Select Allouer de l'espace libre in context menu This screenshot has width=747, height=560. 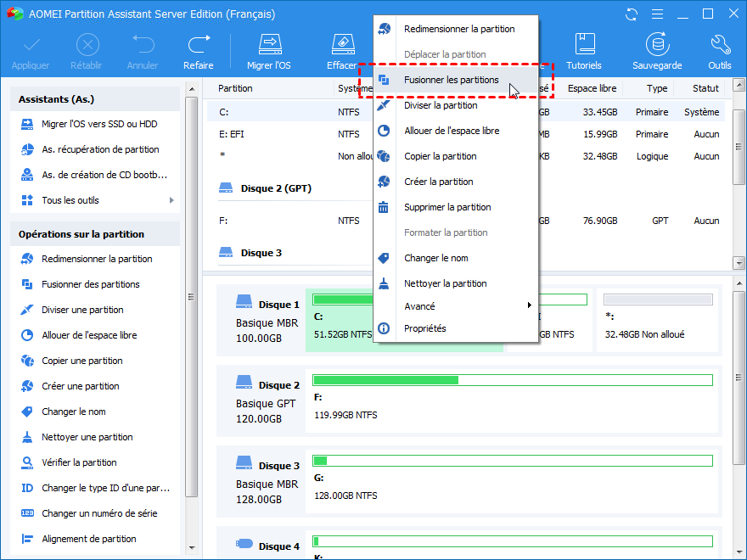(456, 131)
